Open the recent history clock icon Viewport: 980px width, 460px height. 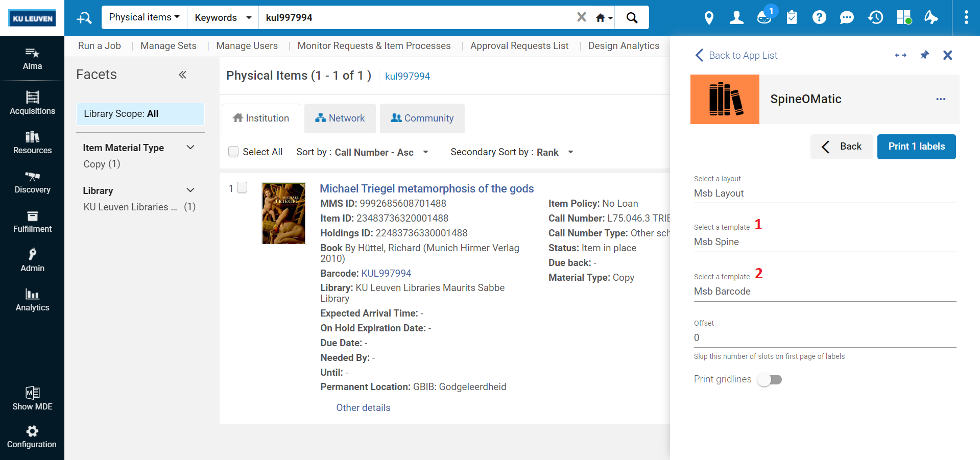(875, 18)
